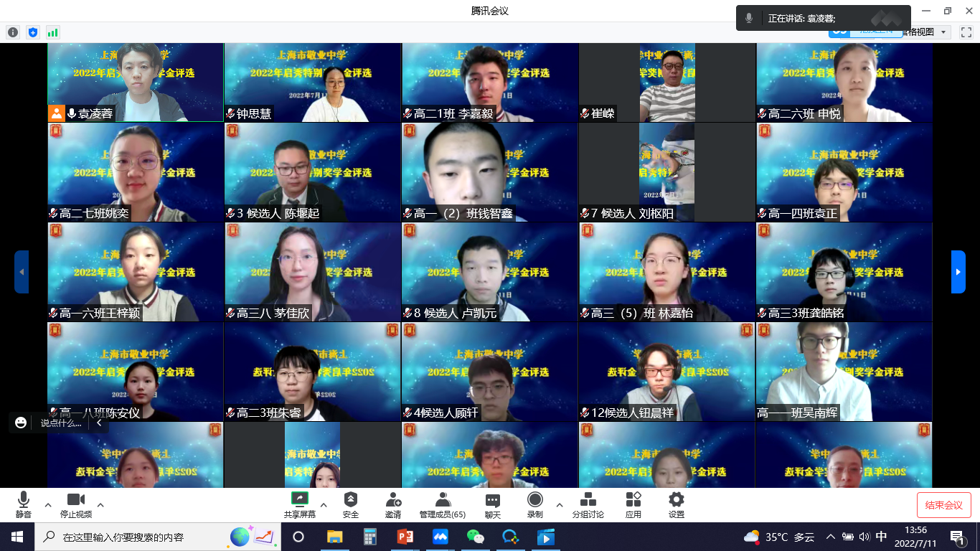The image size is (980, 551).
Task: Turn off camera with 停止视频
Action: 75,500
